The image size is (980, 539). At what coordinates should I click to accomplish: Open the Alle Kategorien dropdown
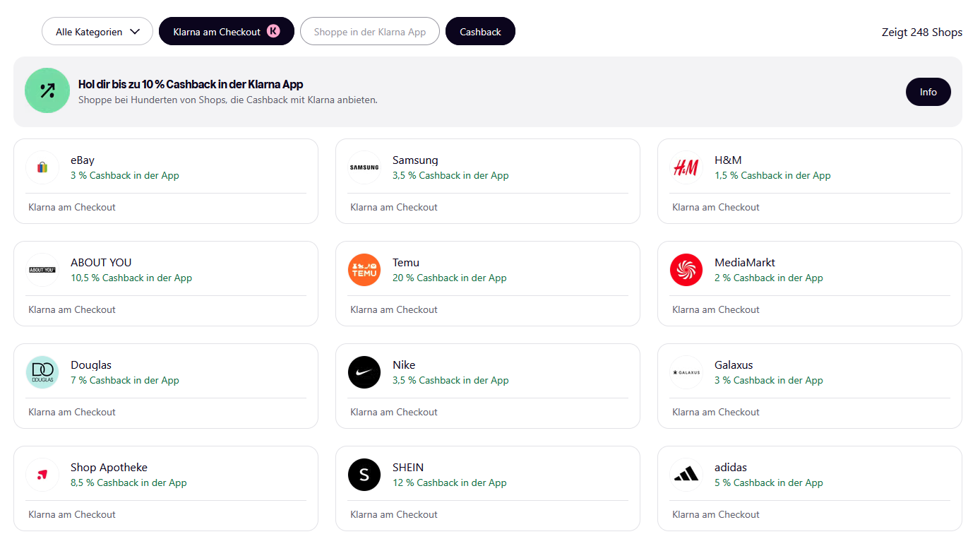click(x=97, y=31)
